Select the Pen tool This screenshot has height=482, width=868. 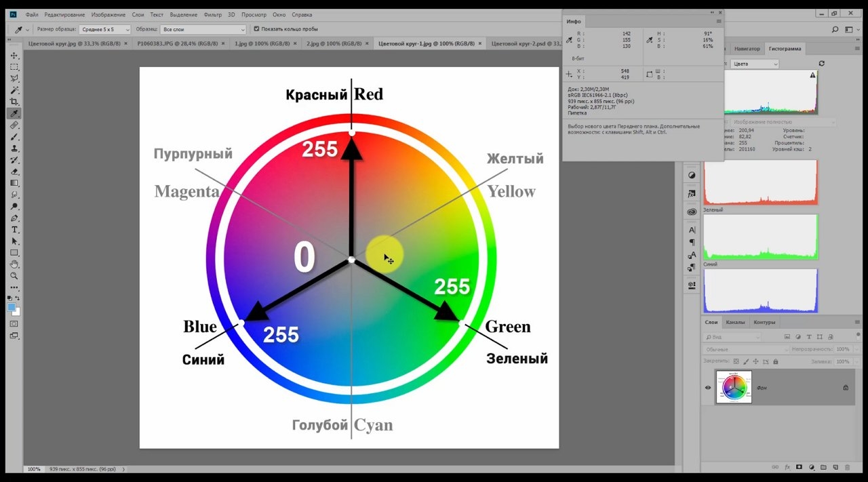14,218
